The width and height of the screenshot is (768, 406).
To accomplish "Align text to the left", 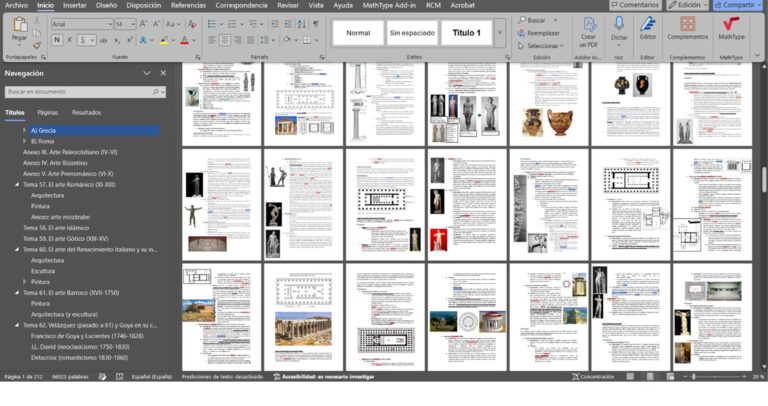I will [x=212, y=40].
